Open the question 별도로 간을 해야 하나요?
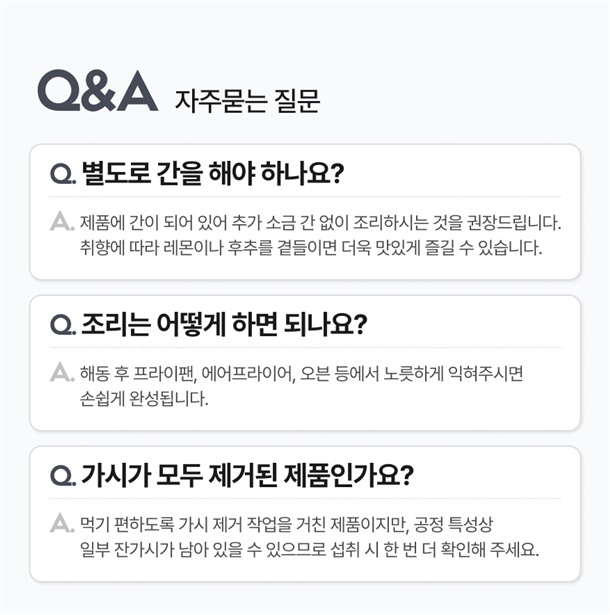 click(x=213, y=173)
